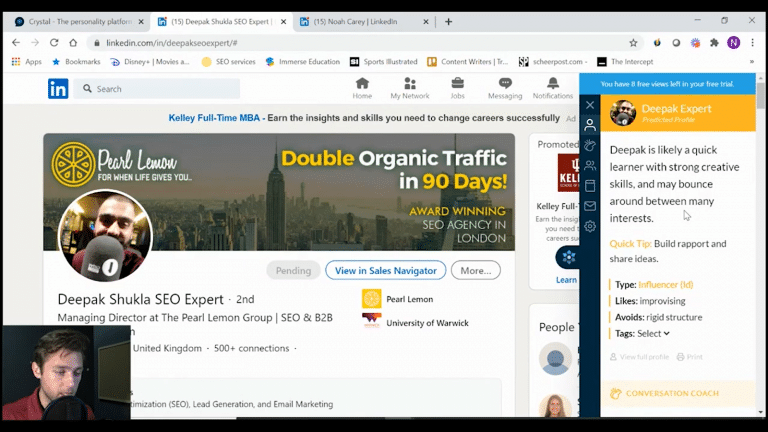Click browser forward arrow
The width and height of the screenshot is (768, 432).
click(x=35, y=43)
